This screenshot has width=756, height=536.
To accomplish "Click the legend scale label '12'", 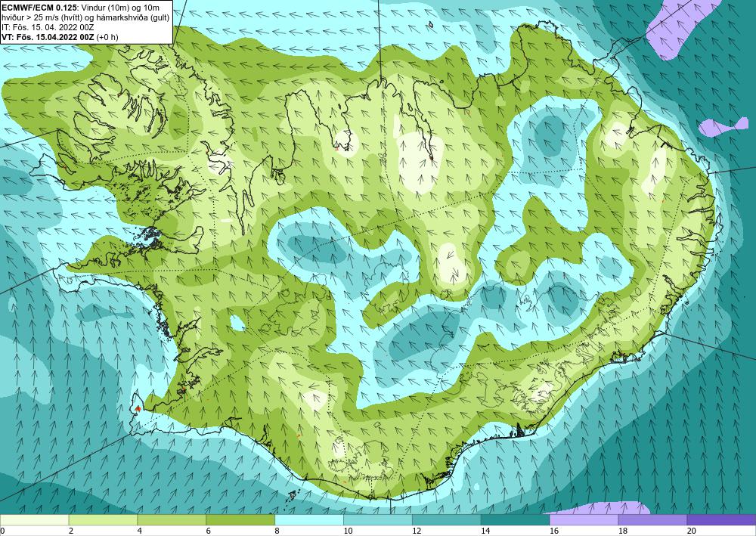I will pos(416,531).
